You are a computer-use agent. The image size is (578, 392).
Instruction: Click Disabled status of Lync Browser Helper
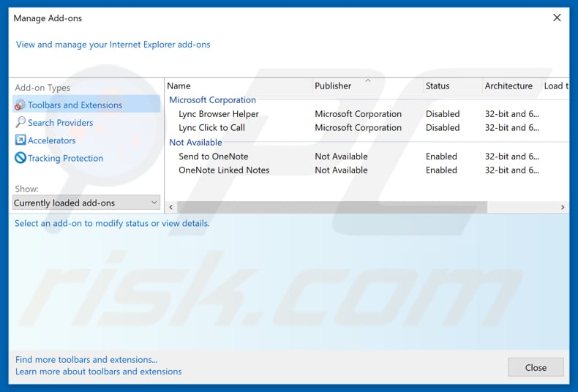[443, 114]
